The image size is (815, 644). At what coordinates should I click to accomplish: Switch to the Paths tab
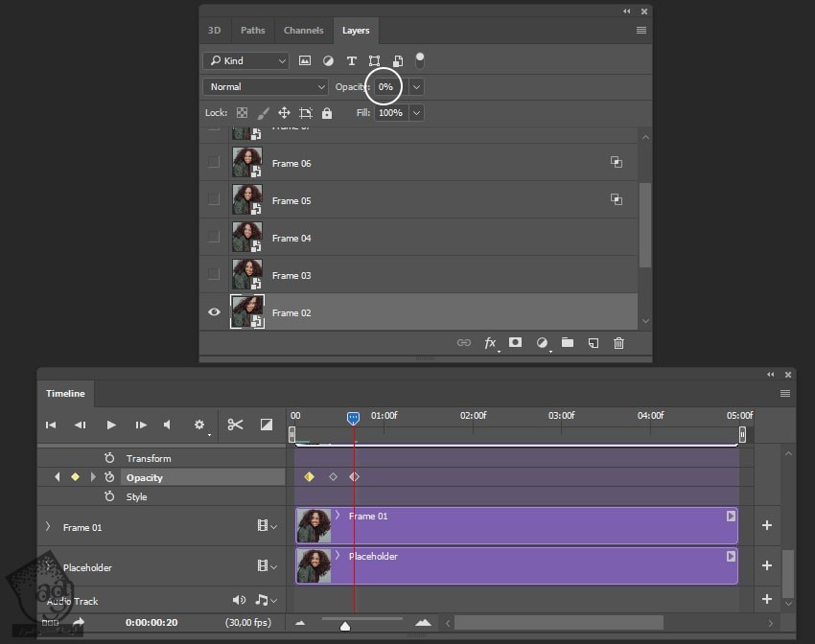[x=252, y=30]
